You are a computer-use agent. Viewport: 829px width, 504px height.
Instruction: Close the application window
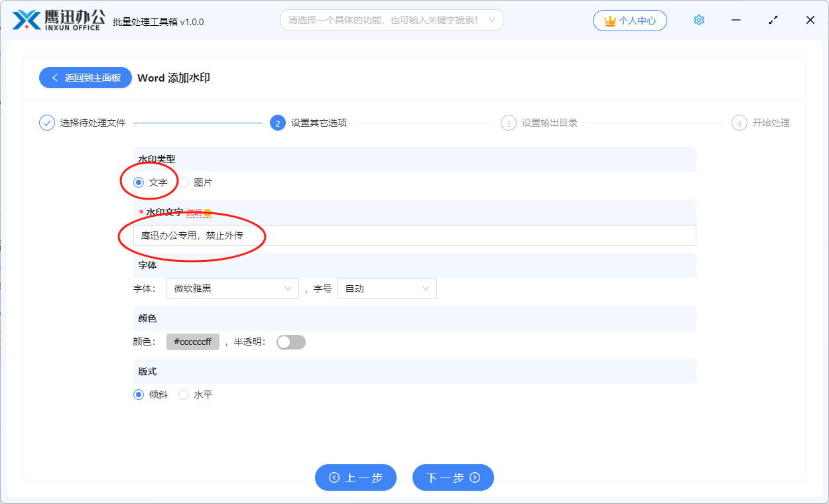click(x=810, y=21)
